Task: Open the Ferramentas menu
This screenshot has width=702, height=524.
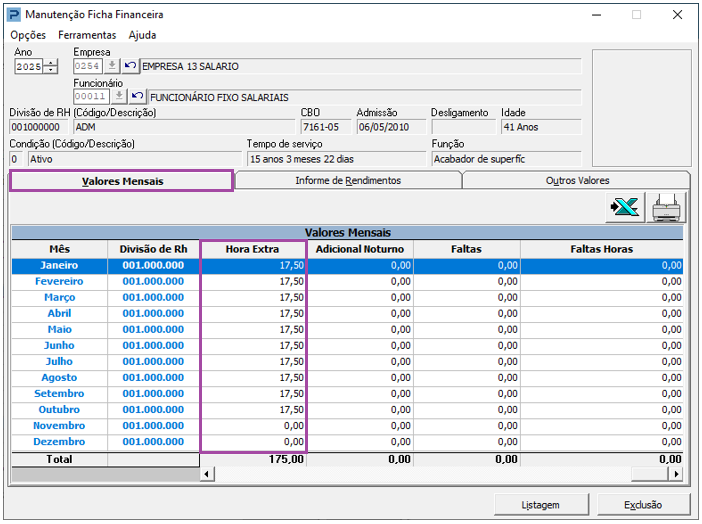Action: (87, 35)
